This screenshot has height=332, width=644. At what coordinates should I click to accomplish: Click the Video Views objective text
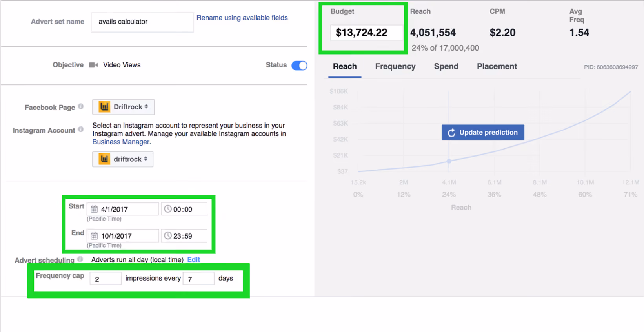point(122,65)
